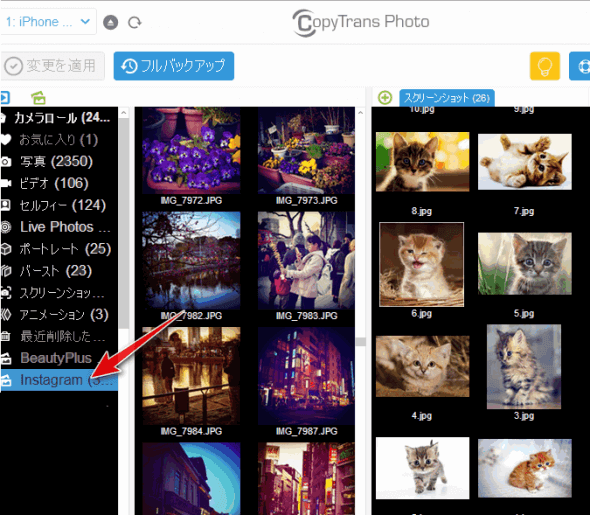Click trash icon beside 最近削除した
The image size is (590, 515).
tap(5, 336)
